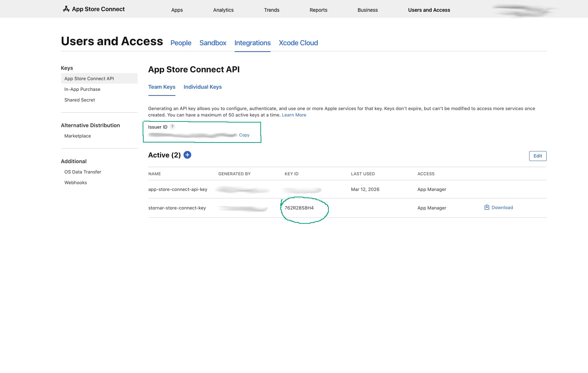Open Business in the top navigation

coord(368,10)
